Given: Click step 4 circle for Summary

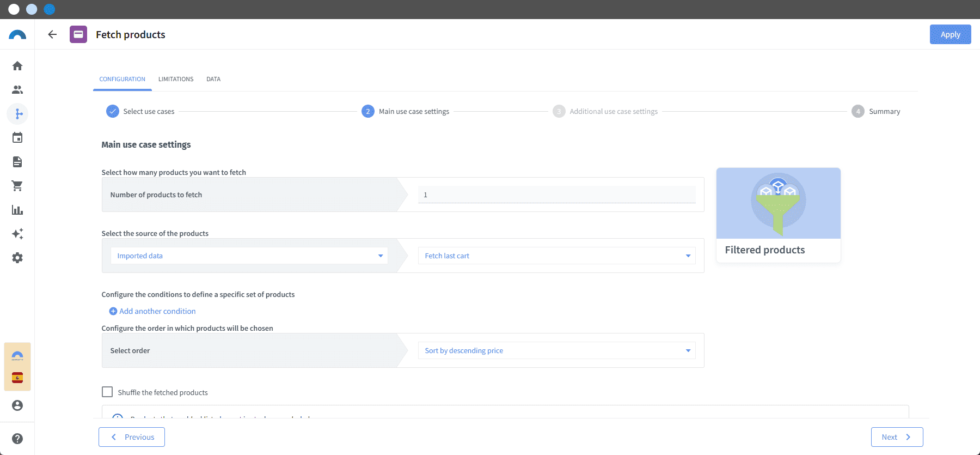Looking at the screenshot, I should pos(858,111).
